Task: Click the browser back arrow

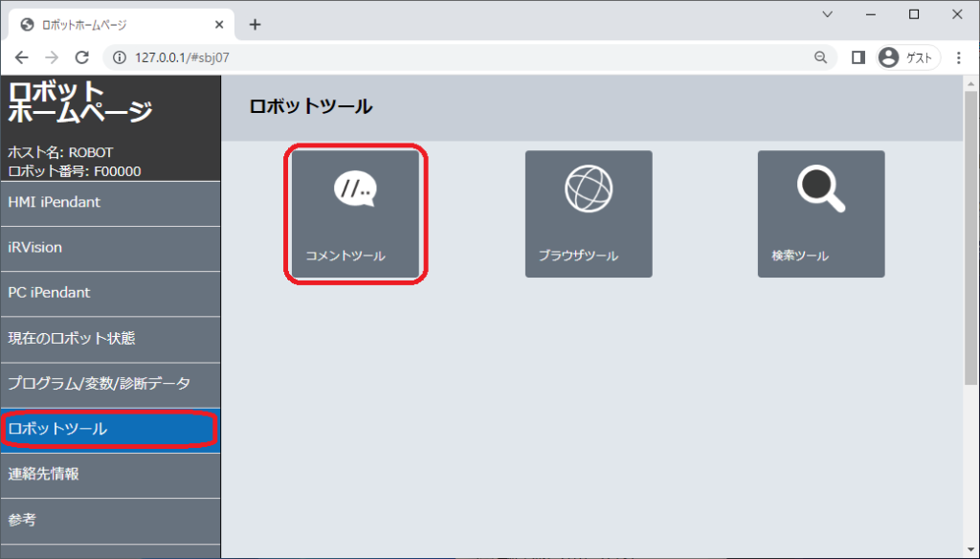Action: 21,57
